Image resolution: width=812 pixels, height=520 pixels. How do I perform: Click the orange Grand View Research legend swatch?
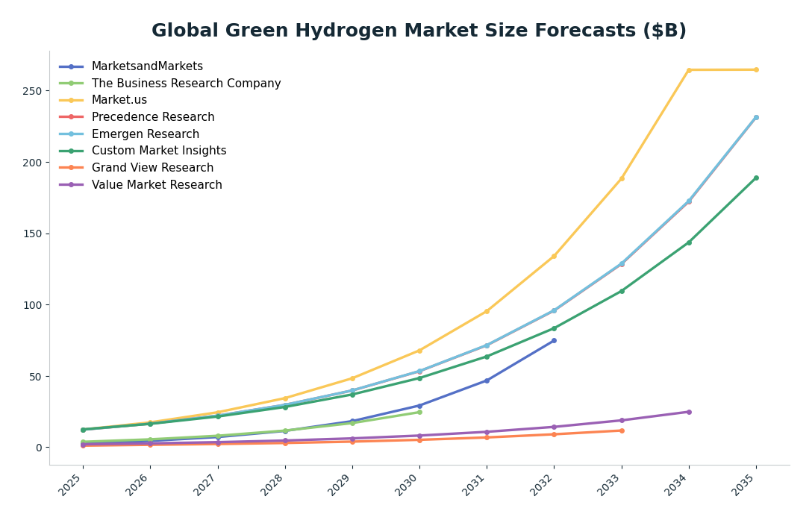click(72, 168)
